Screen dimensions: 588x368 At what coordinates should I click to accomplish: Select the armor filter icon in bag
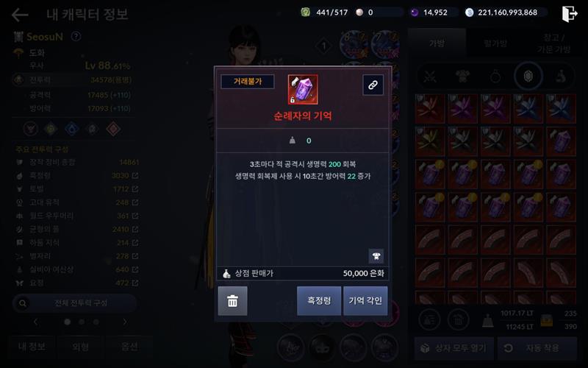click(x=463, y=77)
